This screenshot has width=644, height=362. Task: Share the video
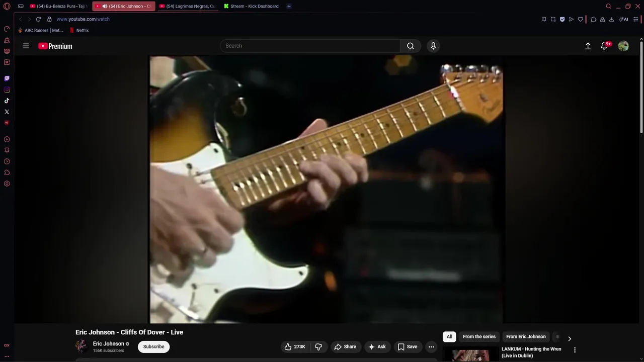coord(345,346)
